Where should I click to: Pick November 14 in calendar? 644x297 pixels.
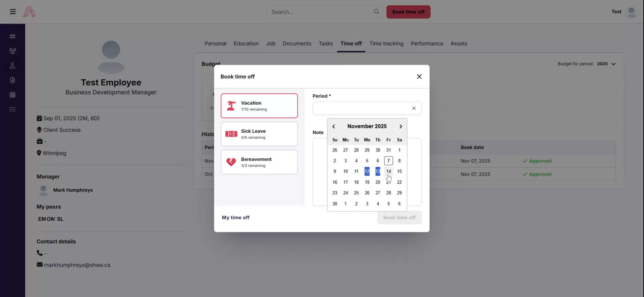click(388, 171)
